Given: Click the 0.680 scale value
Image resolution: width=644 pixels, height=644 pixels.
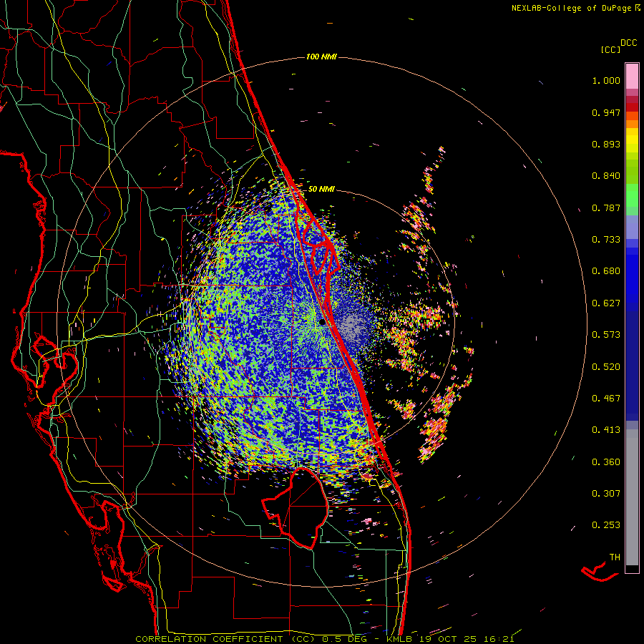Looking at the screenshot, I should (606, 271).
